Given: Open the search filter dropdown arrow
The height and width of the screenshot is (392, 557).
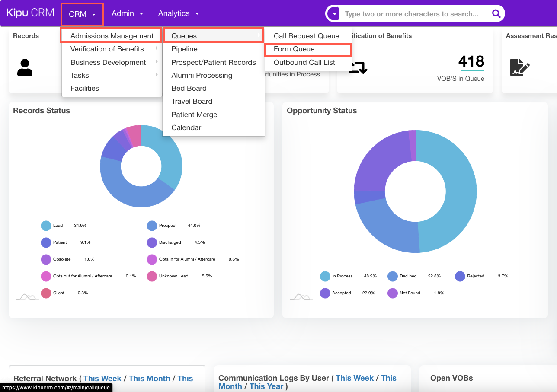Looking at the screenshot, I should [x=334, y=14].
